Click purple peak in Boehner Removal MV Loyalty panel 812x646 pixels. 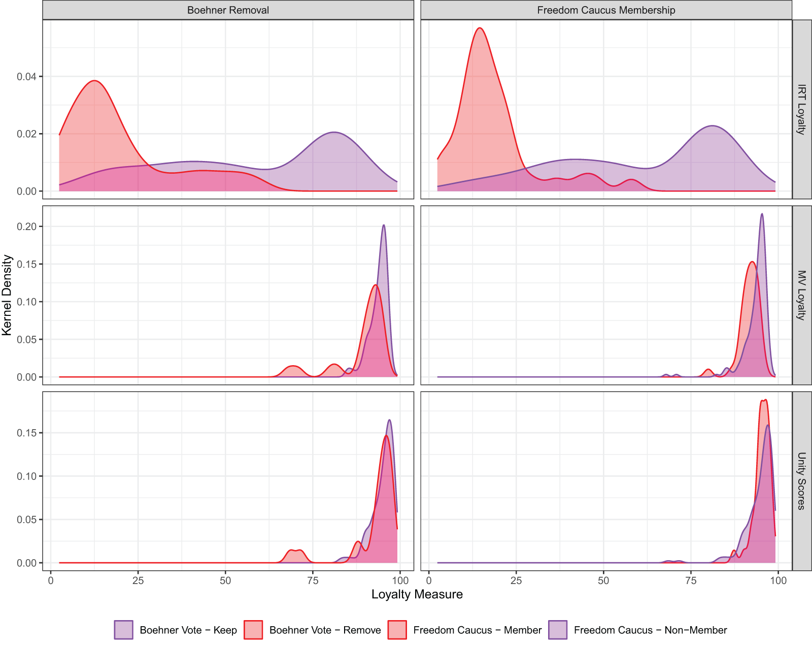384,225
